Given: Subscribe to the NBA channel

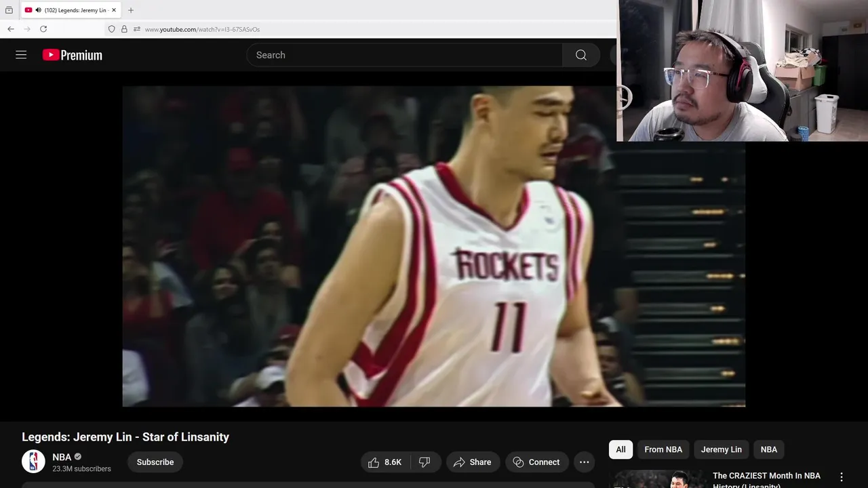Looking at the screenshot, I should 155,462.
